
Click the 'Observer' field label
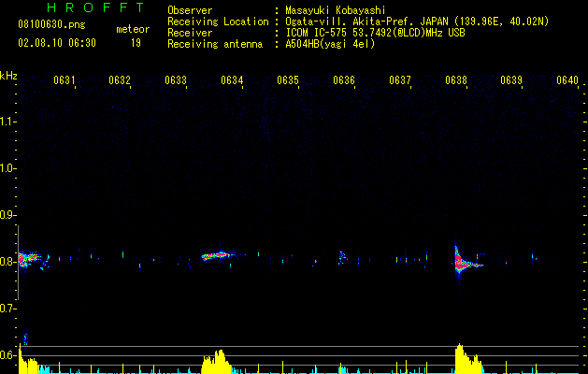[190, 10]
